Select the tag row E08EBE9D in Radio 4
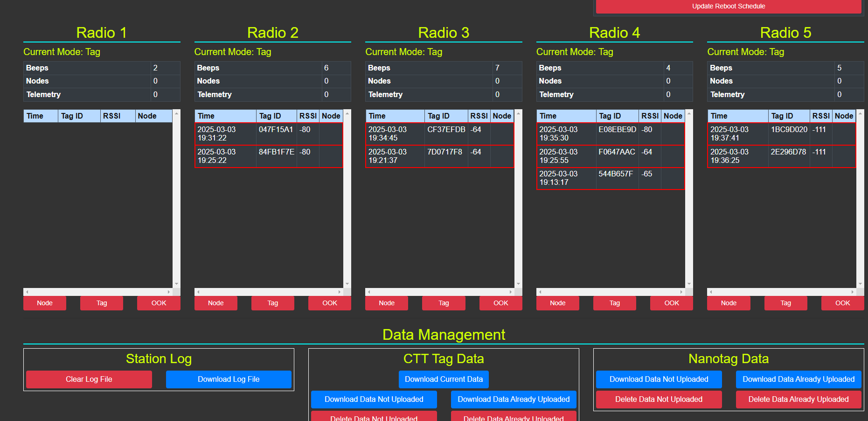Viewport: 868px width, 421px height. pos(610,133)
